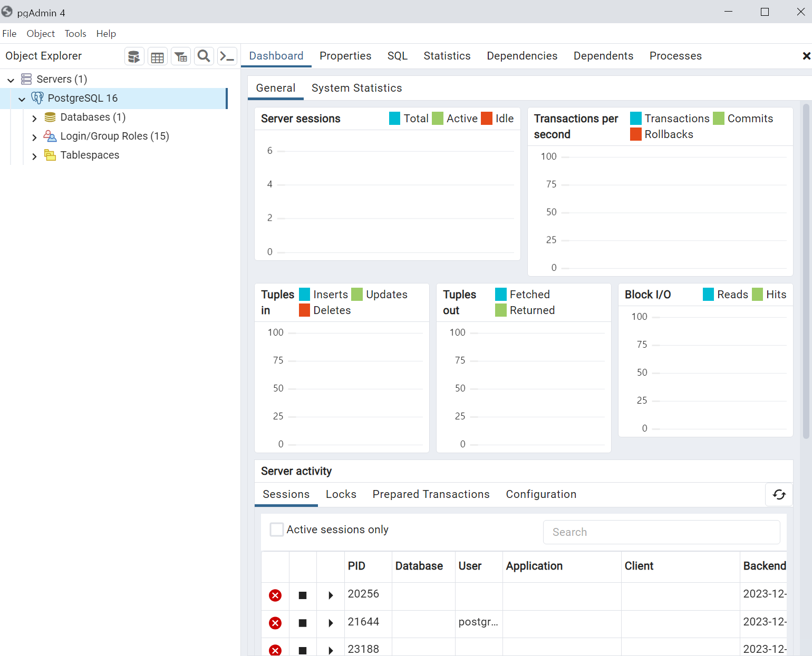This screenshot has height=656, width=812.
Task: Switch to the Dependencies tab
Action: pos(522,56)
